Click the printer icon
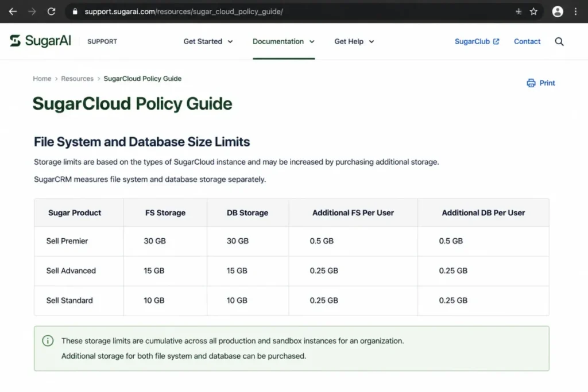This screenshot has width=588, height=392. tap(531, 83)
